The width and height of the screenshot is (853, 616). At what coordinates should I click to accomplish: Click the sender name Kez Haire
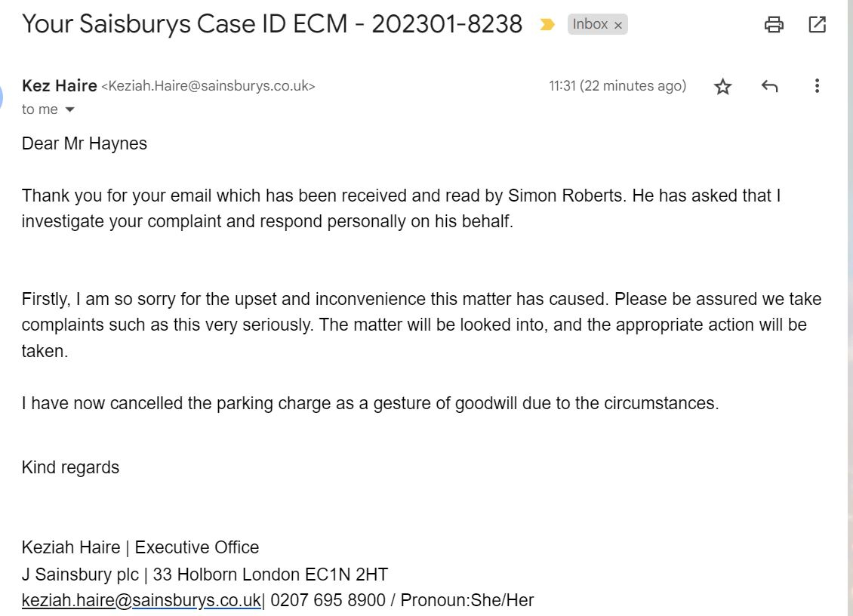point(60,86)
